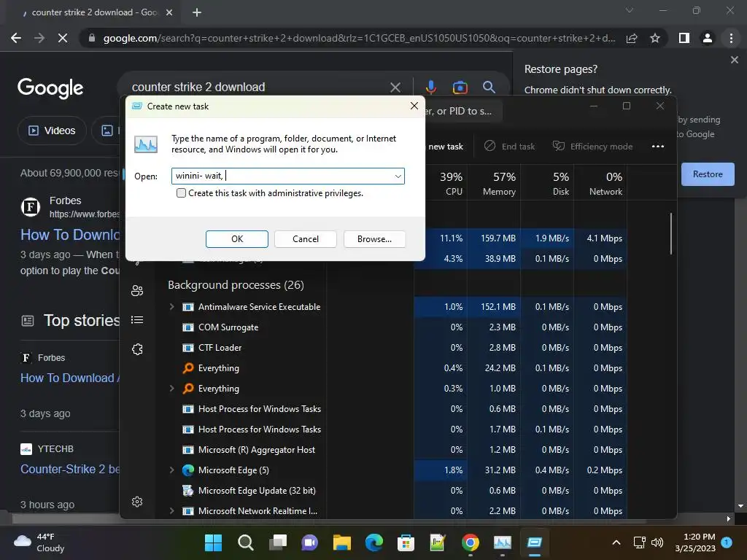
Task: Select the COM Surrogate process
Action: coord(228,327)
